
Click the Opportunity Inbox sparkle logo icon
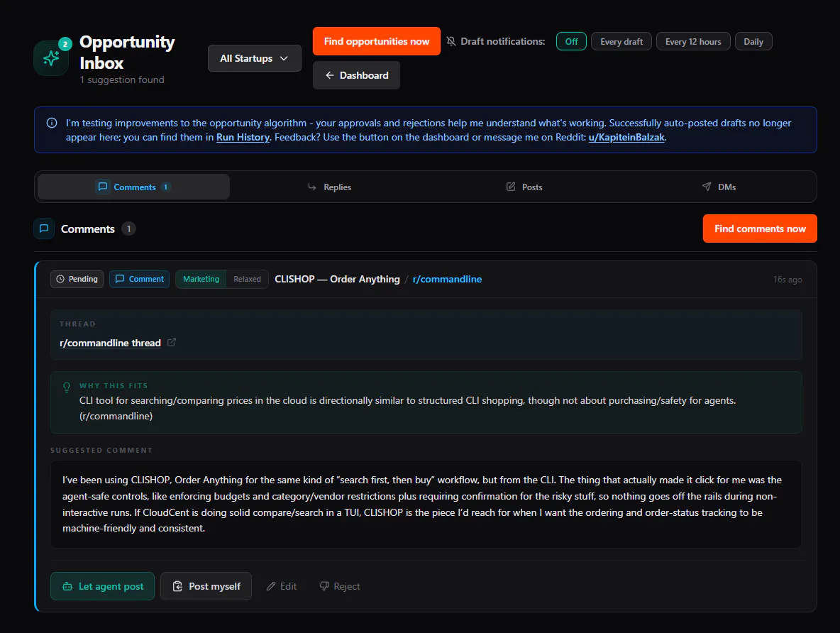(51, 58)
